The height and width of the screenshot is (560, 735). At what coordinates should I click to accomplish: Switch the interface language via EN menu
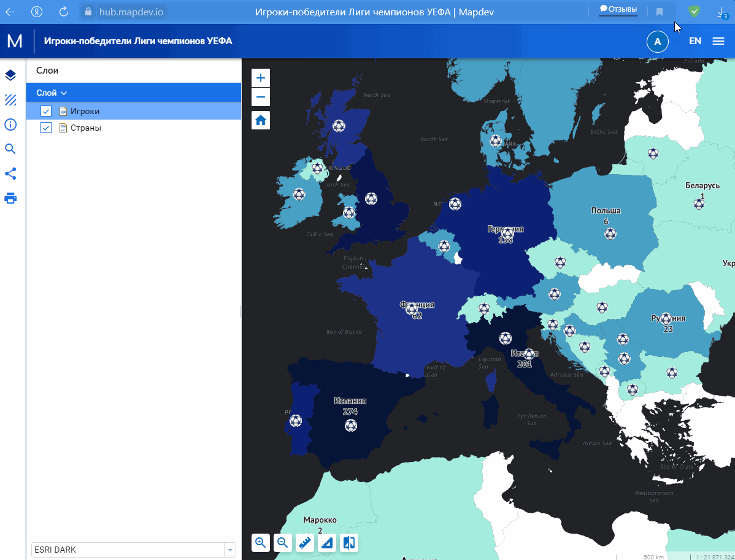click(x=695, y=41)
